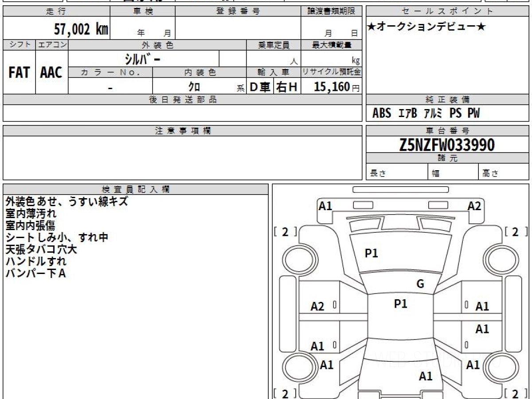Click the 外装色 header
The width and height of the screenshot is (532, 399).
(x=157, y=45)
